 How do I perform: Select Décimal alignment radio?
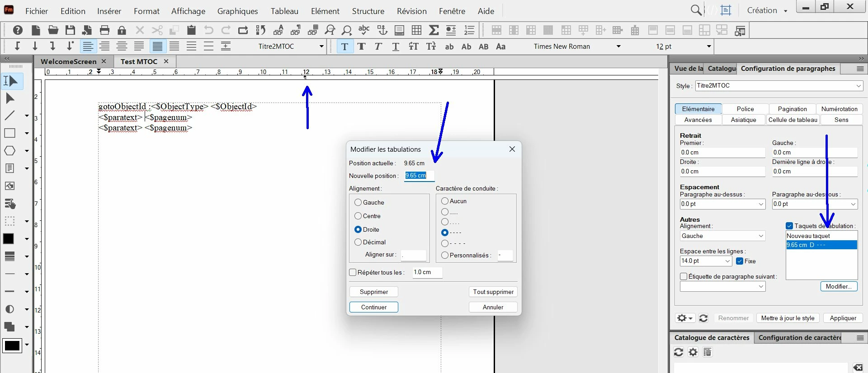[358, 242]
